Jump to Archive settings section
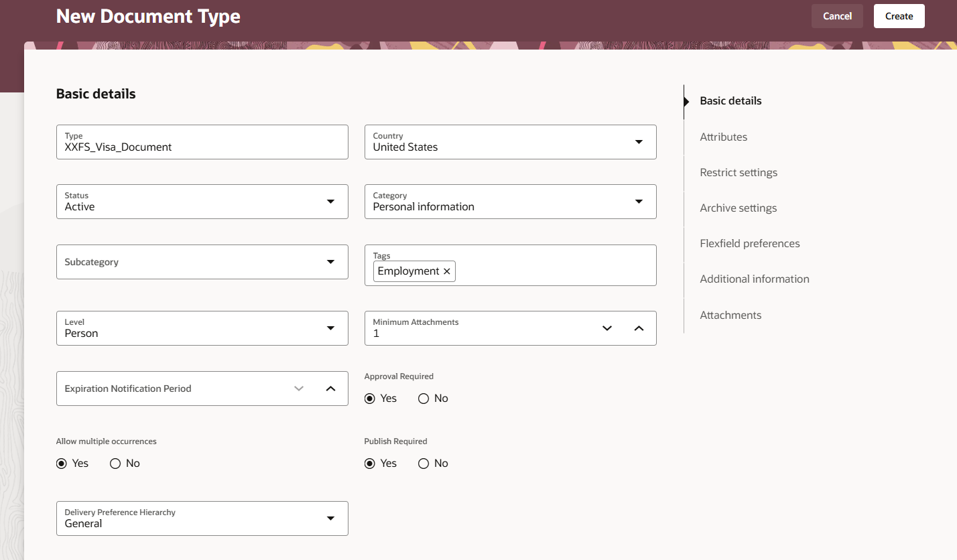 pyautogui.click(x=738, y=208)
